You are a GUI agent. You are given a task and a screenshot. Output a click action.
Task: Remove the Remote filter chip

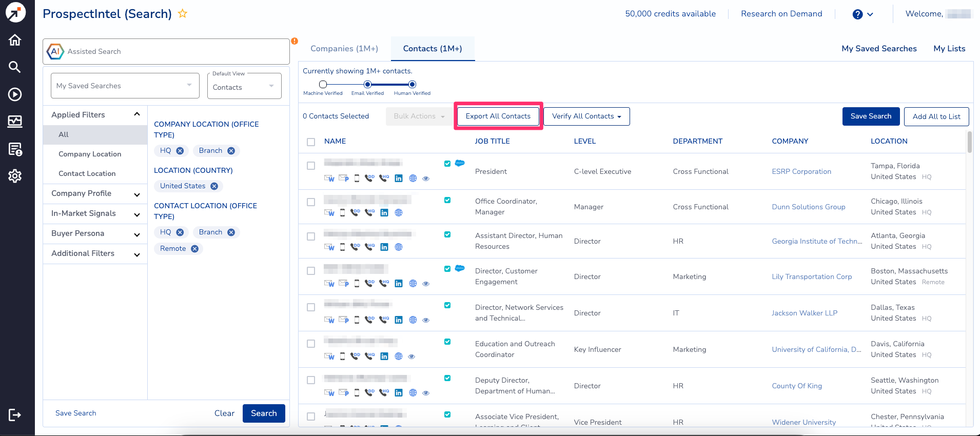point(194,249)
